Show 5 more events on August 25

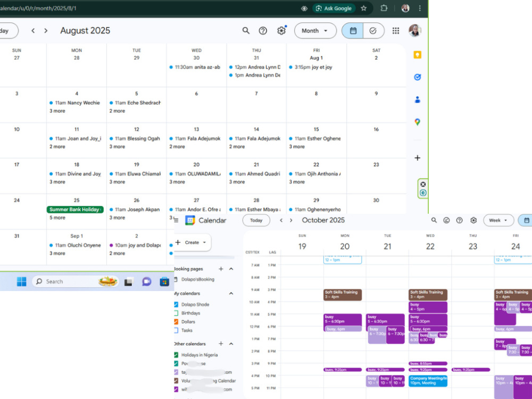click(x=57, y=218)
